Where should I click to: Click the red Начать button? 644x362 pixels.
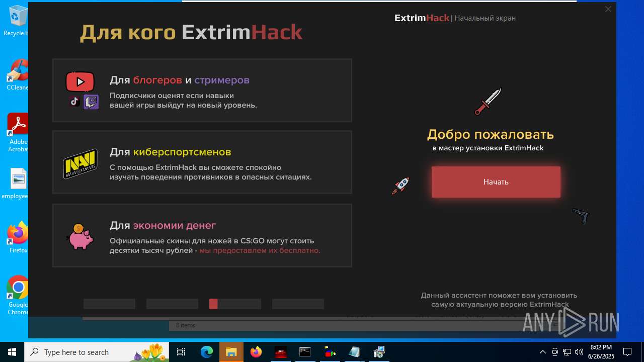click(x=496, y=182)
